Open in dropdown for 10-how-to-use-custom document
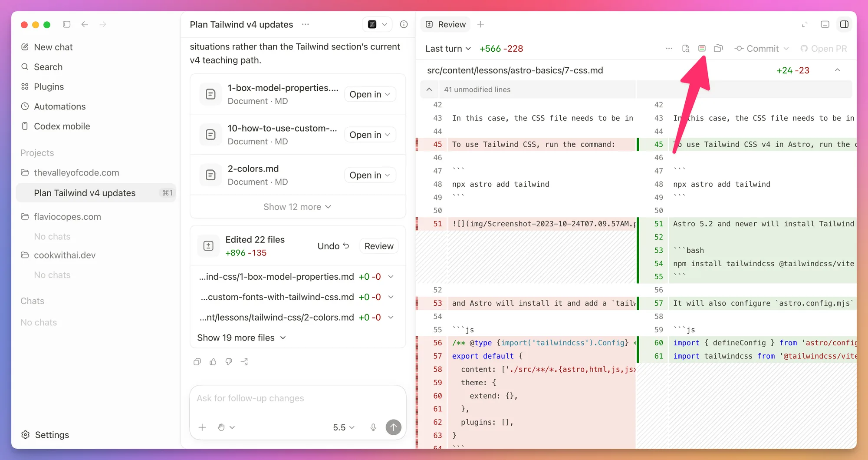This screenshot has height=460, width=868. (370, 135)
